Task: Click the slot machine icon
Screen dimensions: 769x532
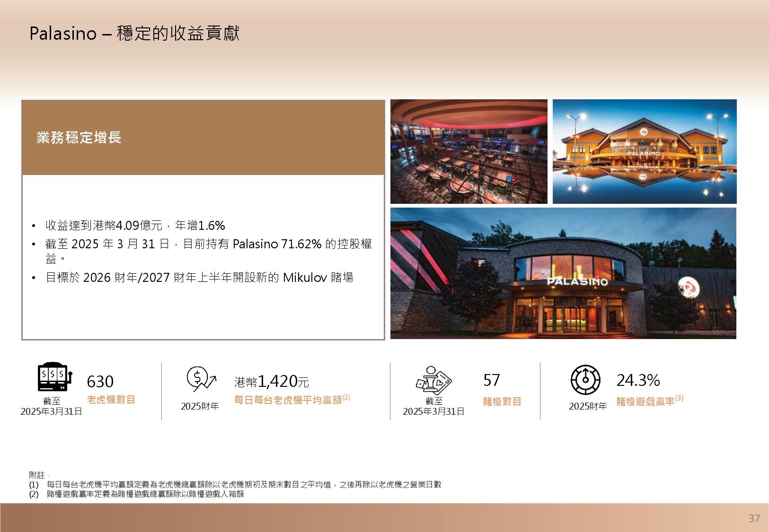Action: (x=53, y=378)
